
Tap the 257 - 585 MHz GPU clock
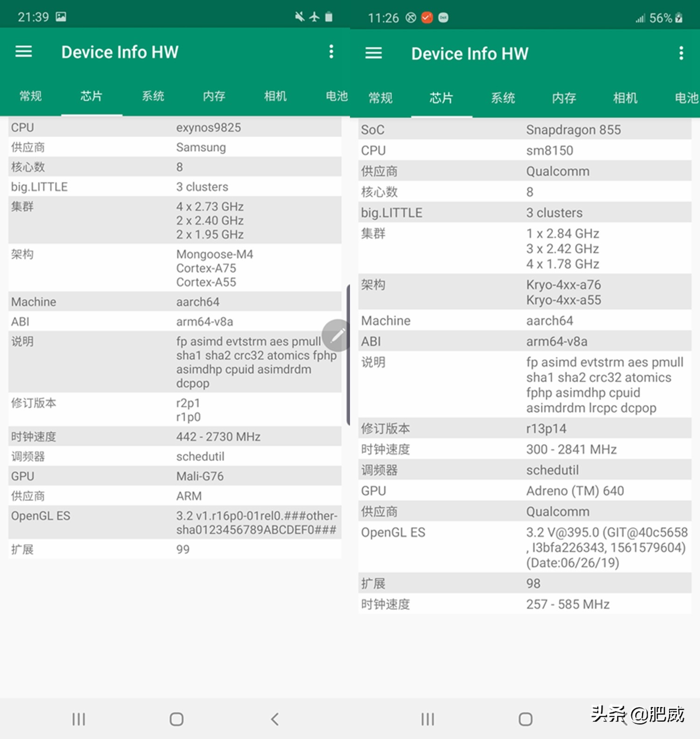568,604
